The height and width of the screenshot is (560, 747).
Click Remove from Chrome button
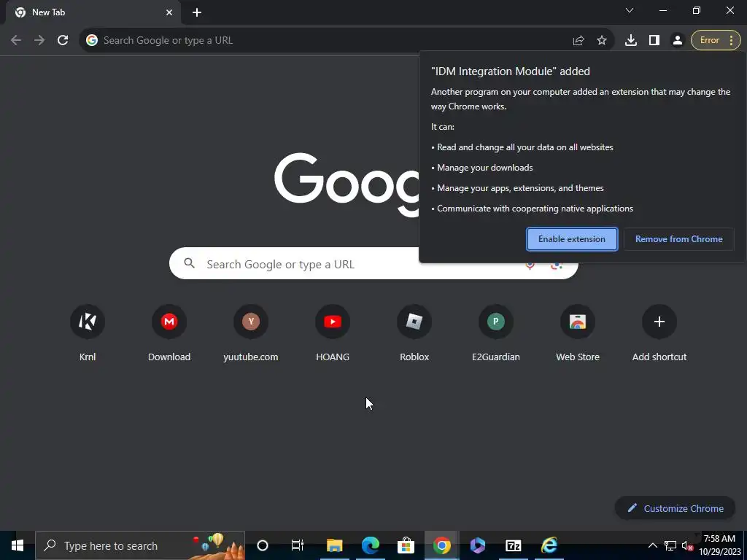click(679, 239)
